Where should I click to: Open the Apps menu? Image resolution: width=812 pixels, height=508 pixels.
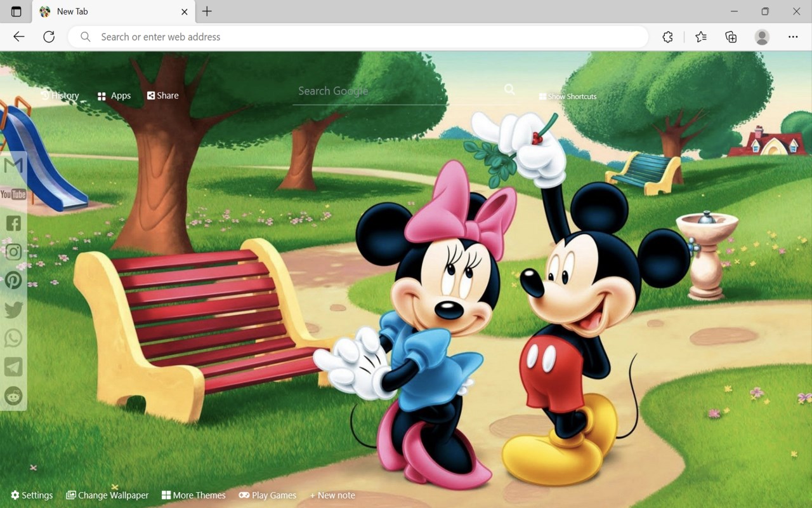(114, 96)
